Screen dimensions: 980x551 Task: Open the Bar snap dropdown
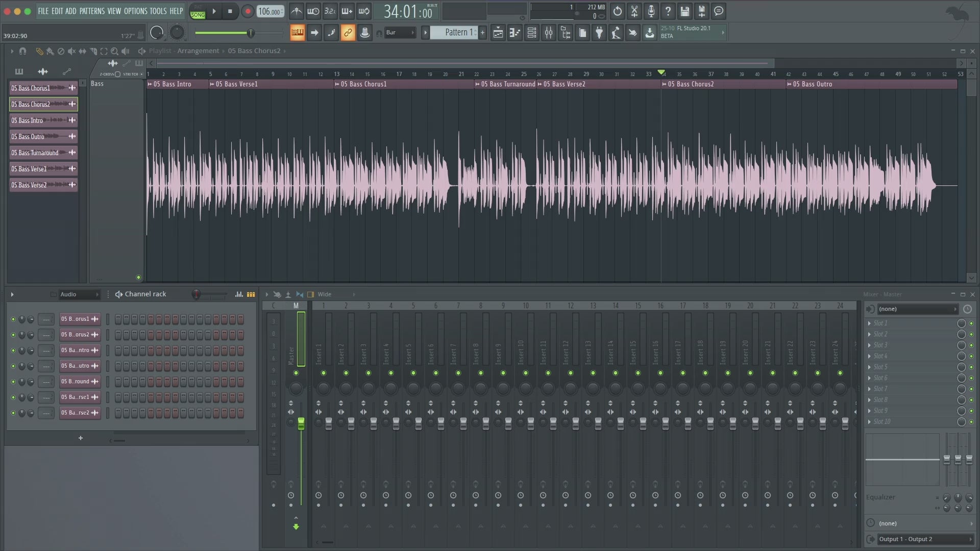point(400,33)
